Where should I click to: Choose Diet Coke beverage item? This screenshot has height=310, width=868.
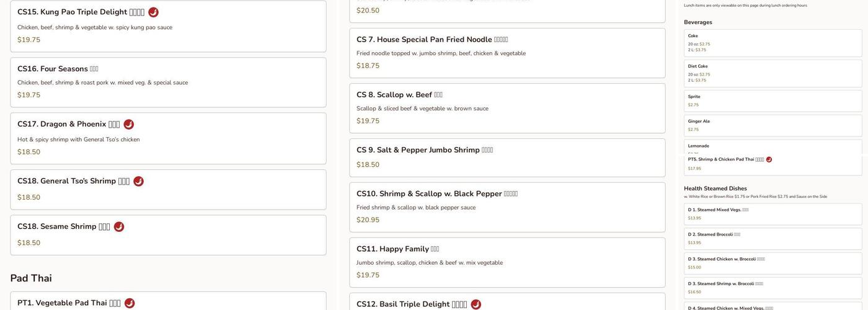pos(773,73)
